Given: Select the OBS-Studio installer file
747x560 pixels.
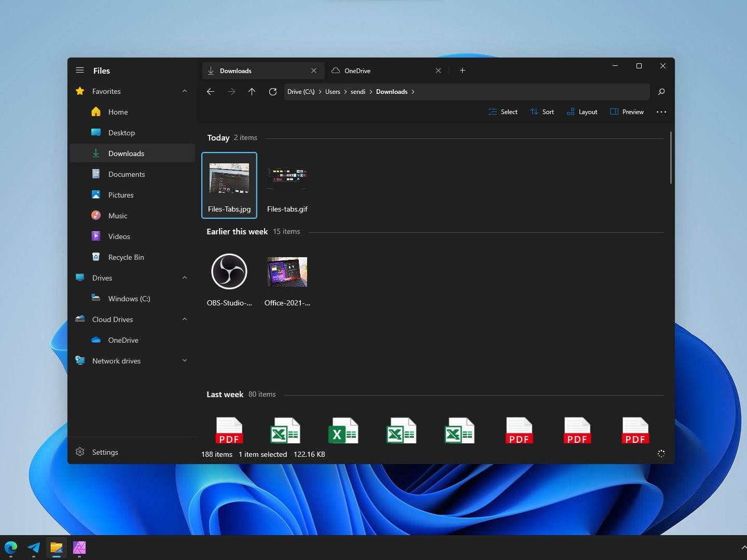Looking at the screenshot, I should pyautogui.click(x=229, y=279).
